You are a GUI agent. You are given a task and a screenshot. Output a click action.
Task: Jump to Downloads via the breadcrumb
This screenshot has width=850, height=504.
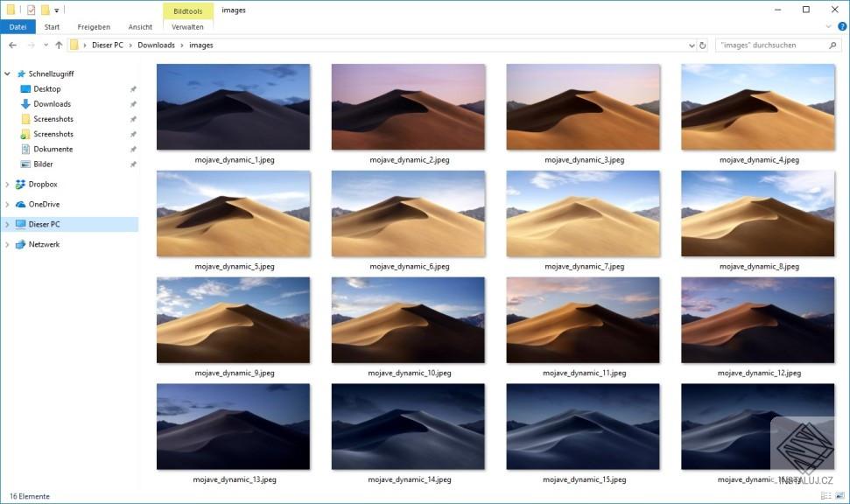pos(156,45)
